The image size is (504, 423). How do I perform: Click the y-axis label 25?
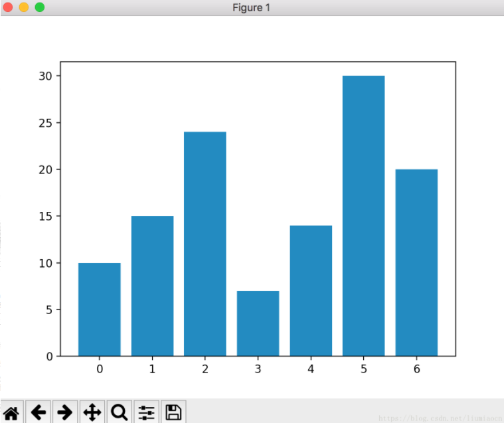pyautogui.click(x=45, y=123)
